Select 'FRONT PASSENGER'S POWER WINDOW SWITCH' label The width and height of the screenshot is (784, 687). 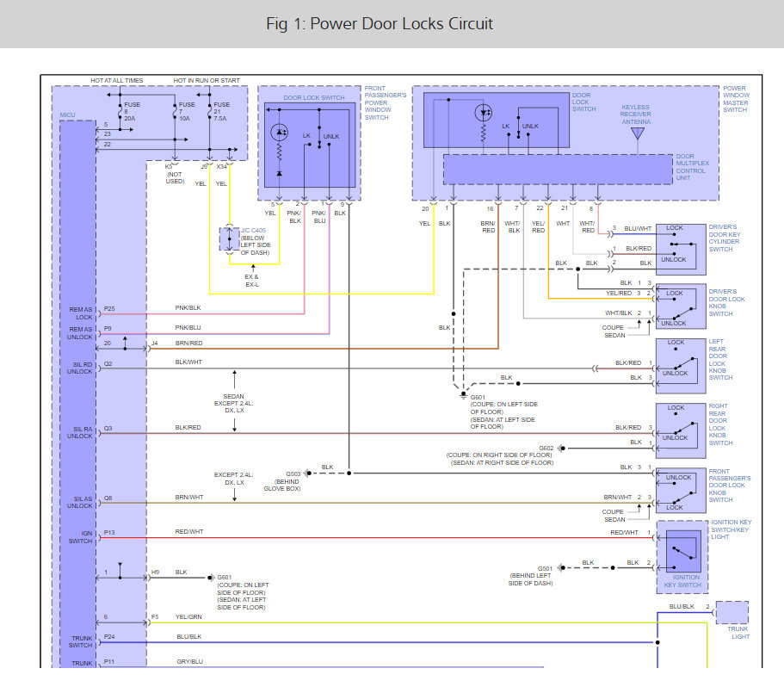click(385, 103)
